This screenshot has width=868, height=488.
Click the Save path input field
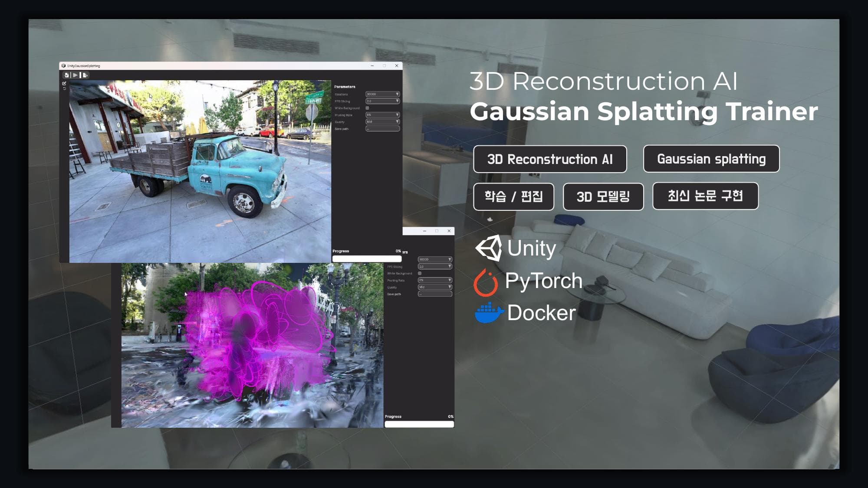382,129
